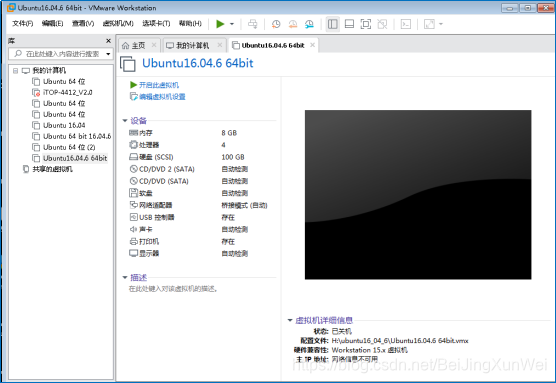Click the 软盘 floppy device entry
556x383 pixels.
[141, 193]
